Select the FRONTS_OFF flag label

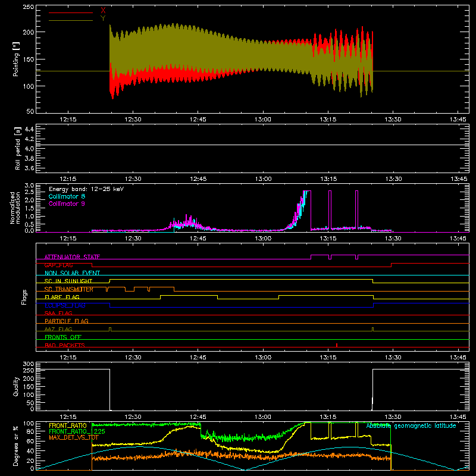coord(63,337)
